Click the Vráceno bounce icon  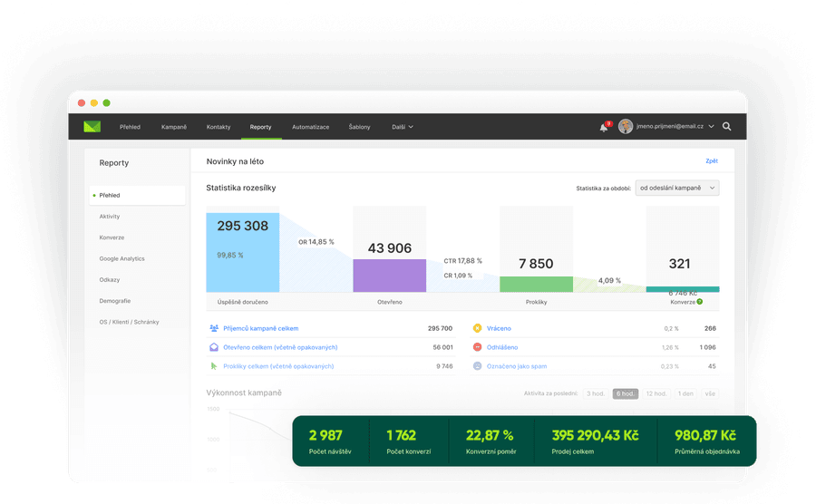(477, 328)
